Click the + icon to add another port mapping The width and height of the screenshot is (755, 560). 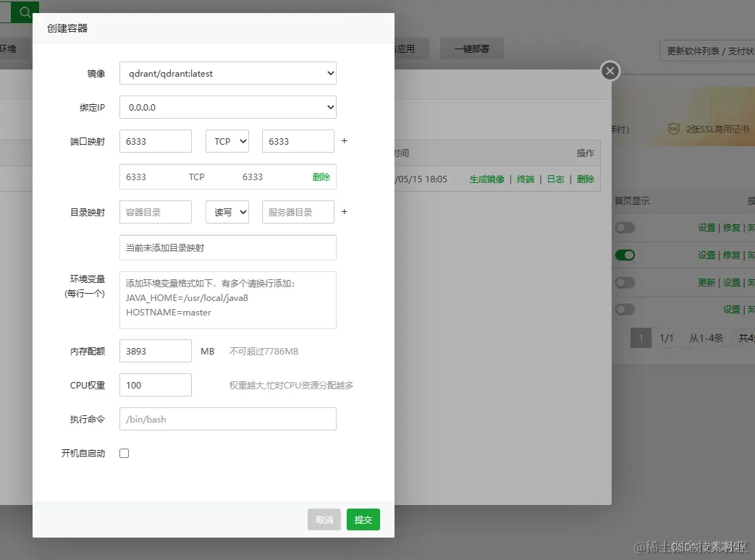pos(344,140)
